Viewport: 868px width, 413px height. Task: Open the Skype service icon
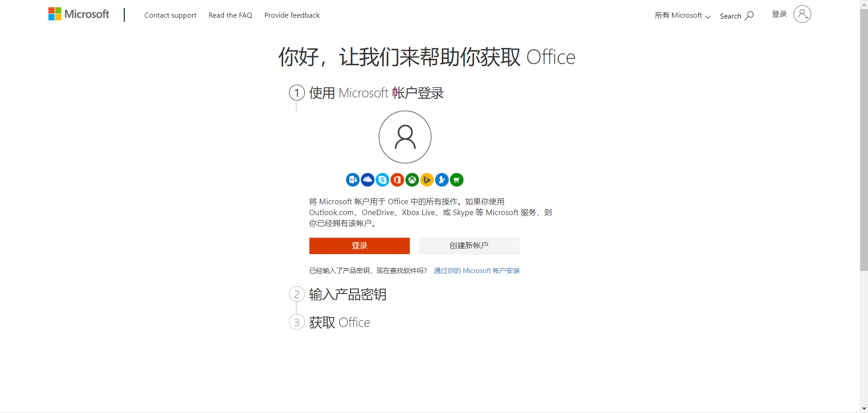(382, 180)
